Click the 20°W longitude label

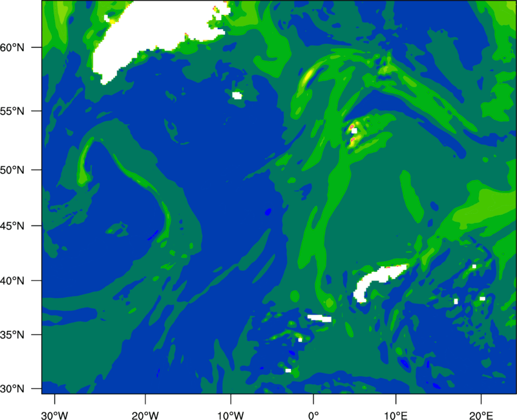tap(145, 415)
